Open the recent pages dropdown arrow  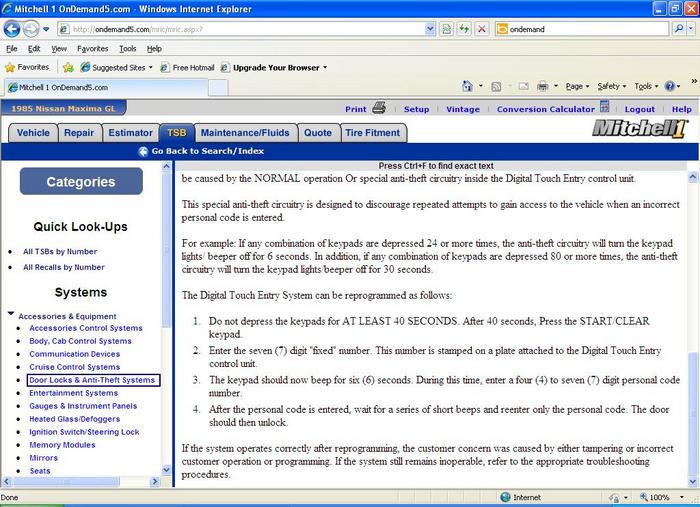46,29
